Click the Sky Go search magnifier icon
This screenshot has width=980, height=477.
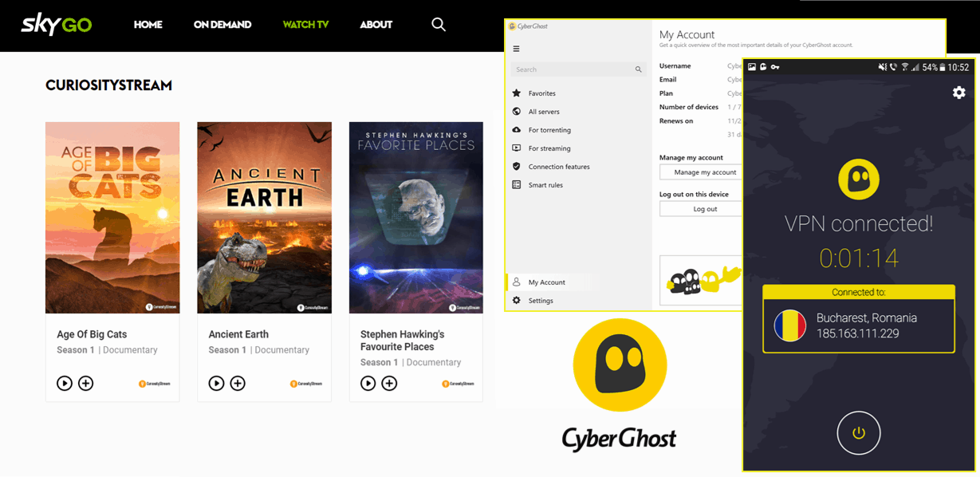pos(439,25)
